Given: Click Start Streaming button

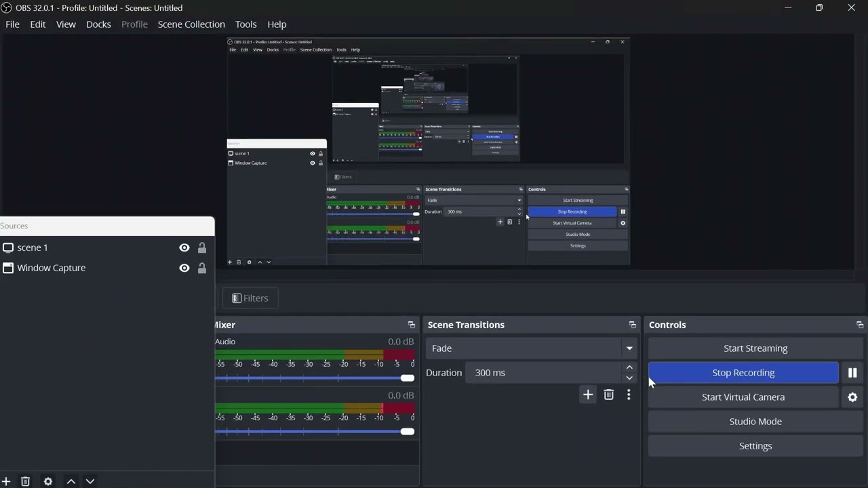Looking at the screenshot, I should point(755,348).
